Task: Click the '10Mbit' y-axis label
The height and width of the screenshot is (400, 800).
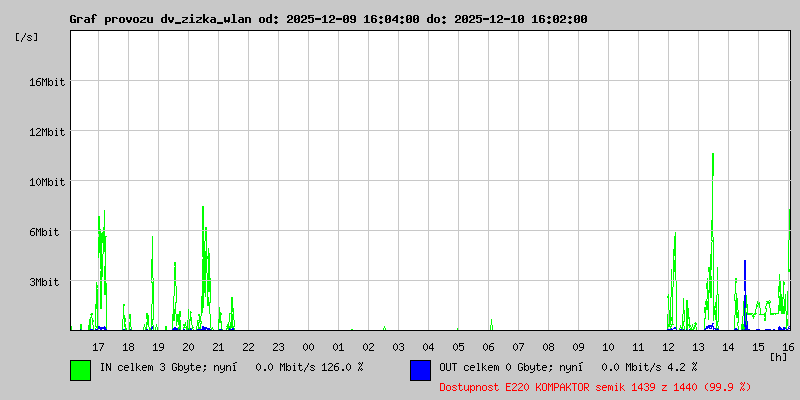Action: point(47,182)
